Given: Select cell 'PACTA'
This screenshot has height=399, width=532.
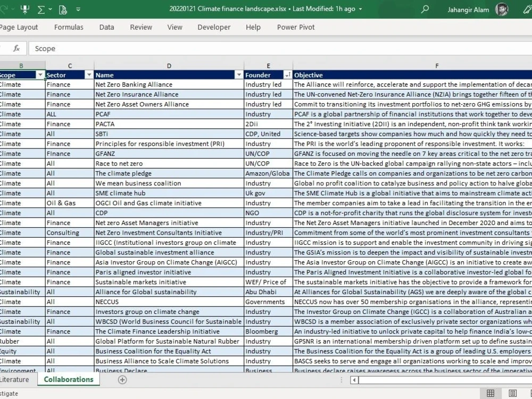Looking at the screenshot, I should (169, 124).
